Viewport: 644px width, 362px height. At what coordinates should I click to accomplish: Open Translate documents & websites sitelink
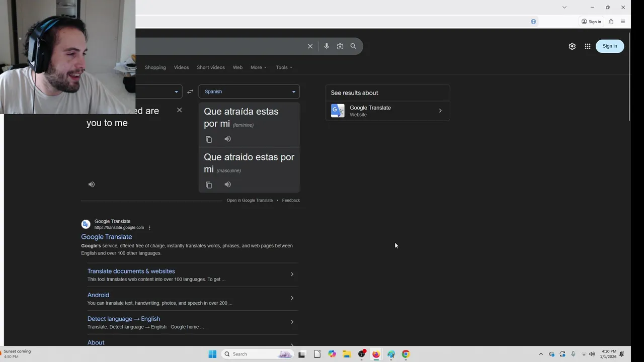click(131, 271)
